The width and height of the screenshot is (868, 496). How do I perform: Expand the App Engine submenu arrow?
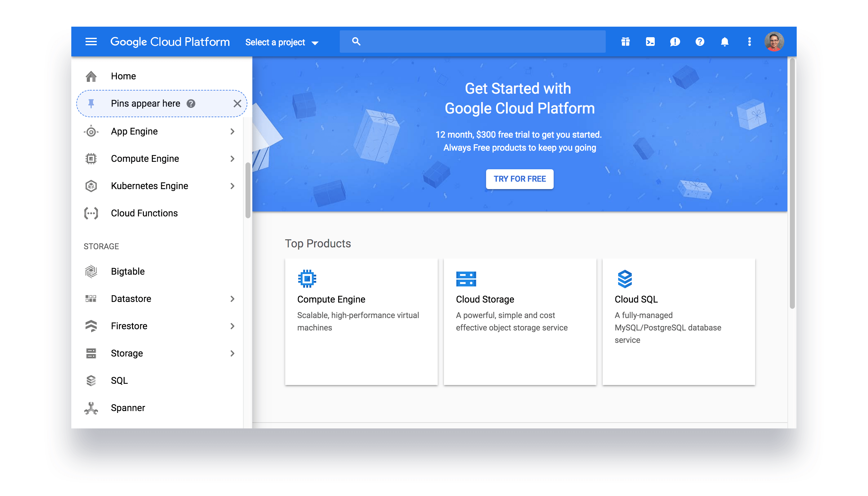[232, 131]
